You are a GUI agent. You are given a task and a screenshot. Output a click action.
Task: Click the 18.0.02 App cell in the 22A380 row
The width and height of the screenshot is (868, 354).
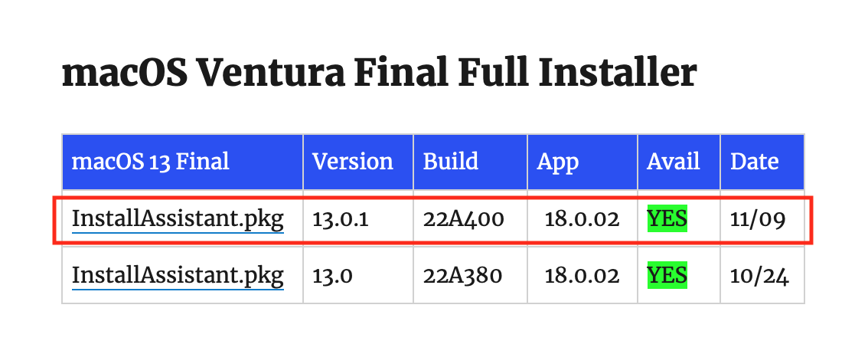pyautogui.click(x=582, y=276)
